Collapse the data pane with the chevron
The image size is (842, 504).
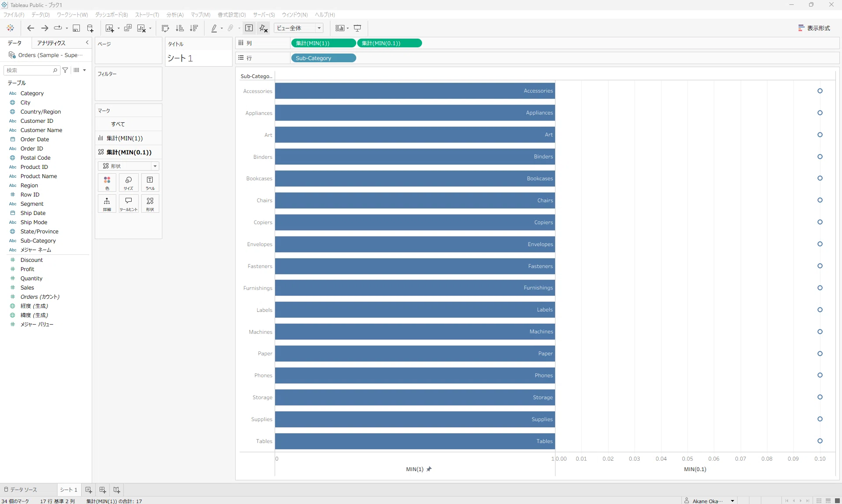point(87,43)
